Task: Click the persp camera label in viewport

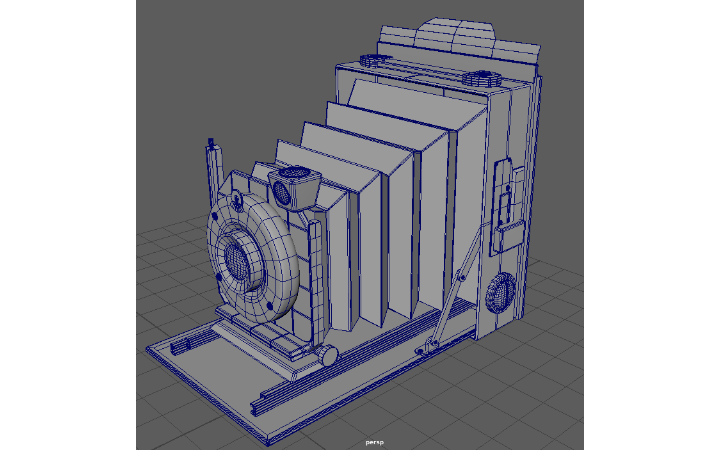Action: point(374,441)
